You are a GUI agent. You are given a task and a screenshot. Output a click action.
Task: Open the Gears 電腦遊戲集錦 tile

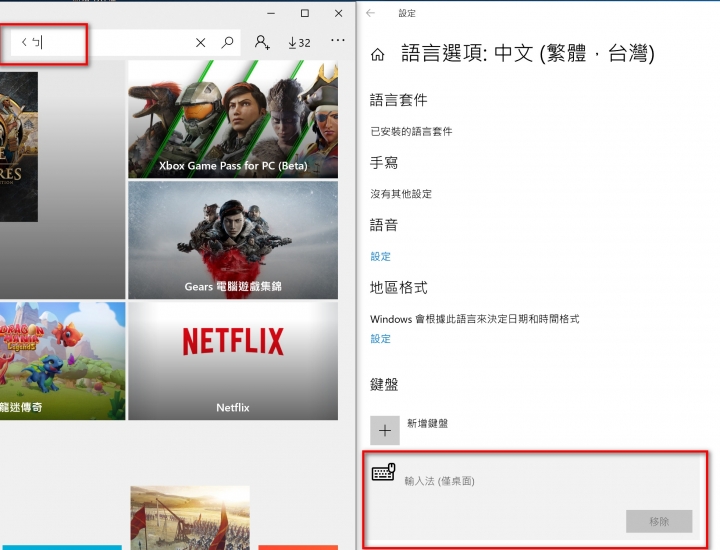pos(233,240)
